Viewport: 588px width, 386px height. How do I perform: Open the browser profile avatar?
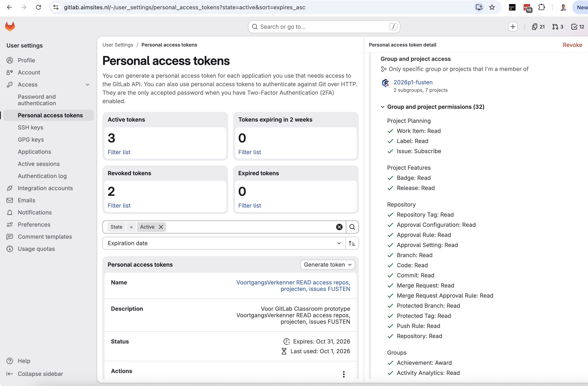tap(563, 7)
